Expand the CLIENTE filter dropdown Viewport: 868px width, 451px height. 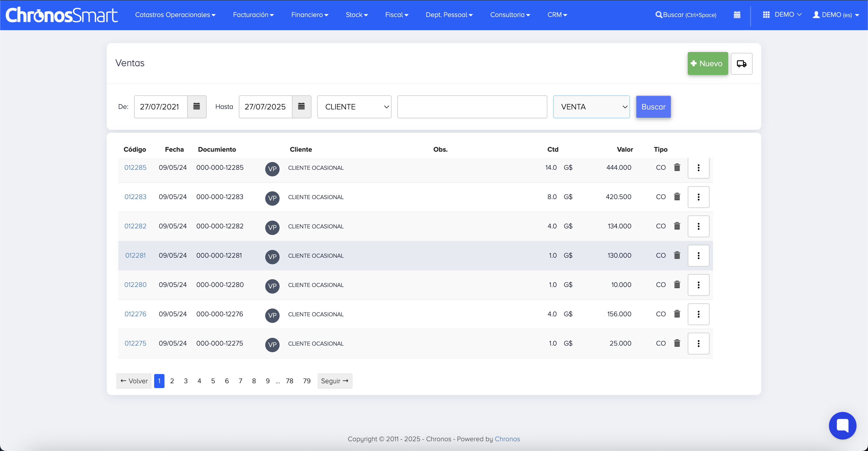(354, 107)
